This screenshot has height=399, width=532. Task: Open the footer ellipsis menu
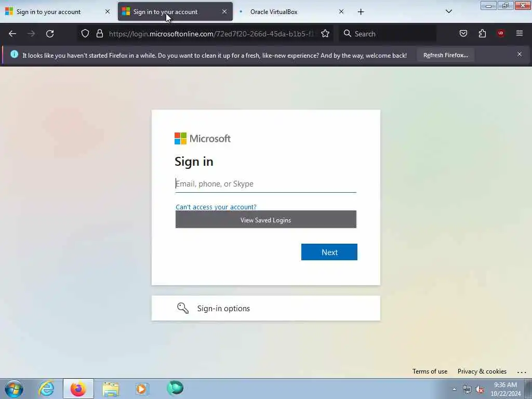click(x=522, y=372)
